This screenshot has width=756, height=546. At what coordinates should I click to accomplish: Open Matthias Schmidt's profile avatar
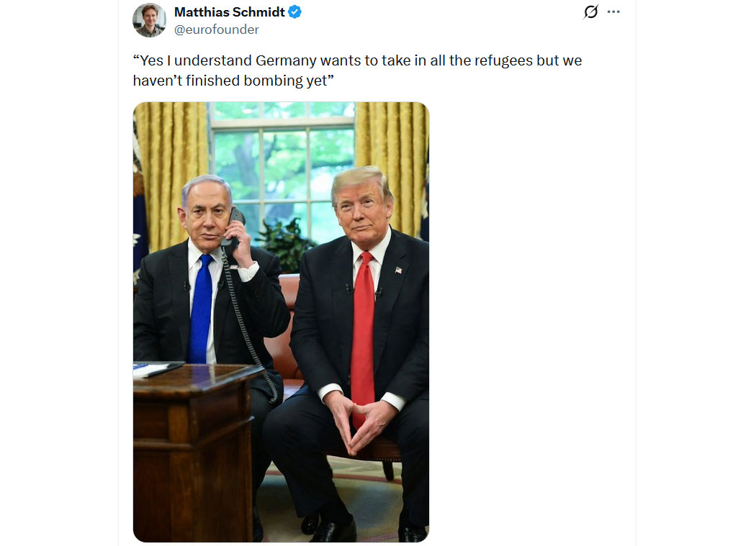(x=150, y=20)
